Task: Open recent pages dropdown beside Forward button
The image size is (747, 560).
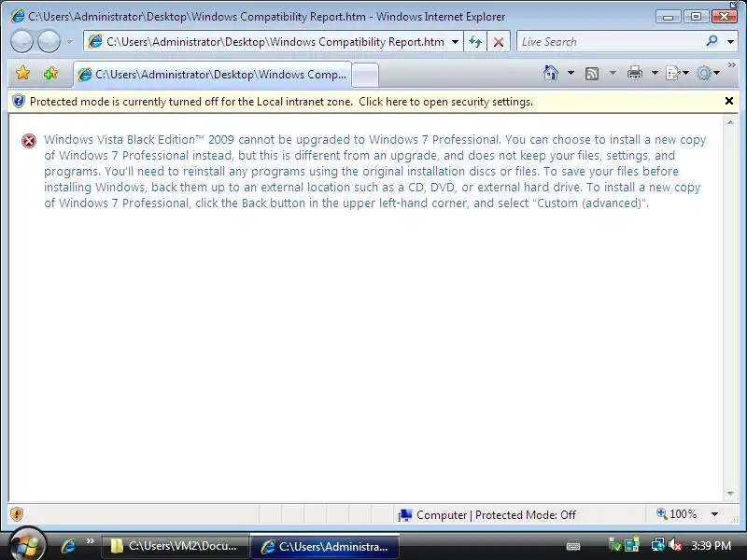Action: (x=70, y=42)
